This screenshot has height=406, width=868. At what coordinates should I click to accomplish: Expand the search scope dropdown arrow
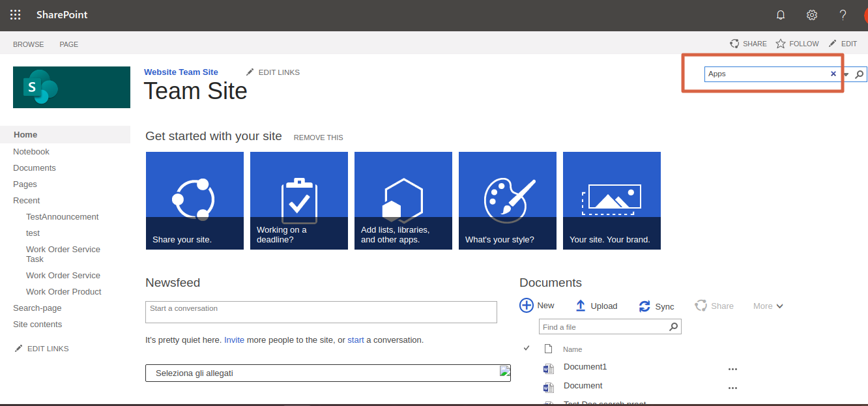tap(846, 75)
